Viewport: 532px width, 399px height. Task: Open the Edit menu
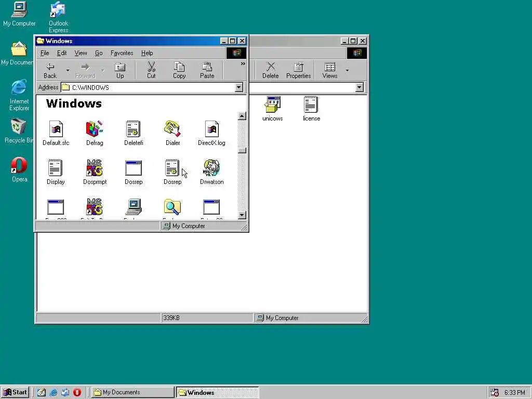tap(62, 53)
